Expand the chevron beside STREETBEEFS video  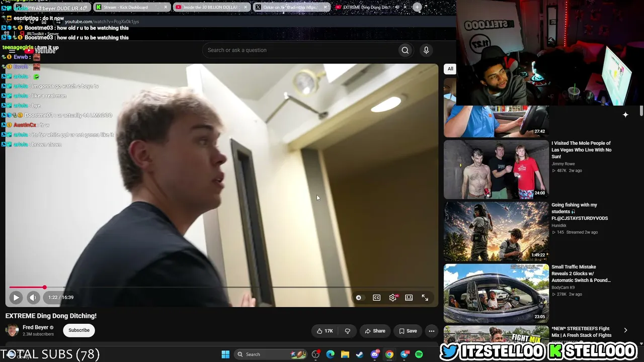(x=625, y=330)
